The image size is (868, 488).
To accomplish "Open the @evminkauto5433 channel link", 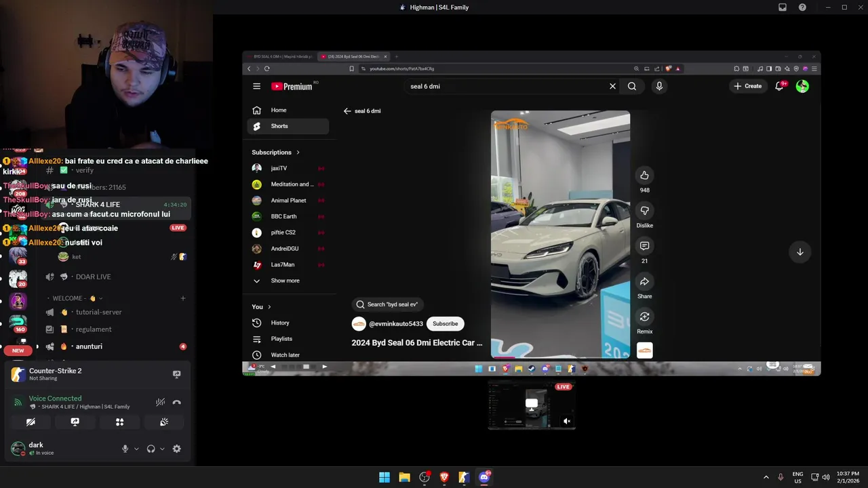I will tap(396, 324).
